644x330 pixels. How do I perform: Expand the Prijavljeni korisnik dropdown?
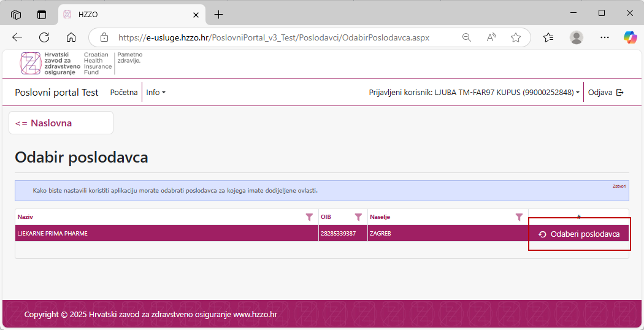474,93
